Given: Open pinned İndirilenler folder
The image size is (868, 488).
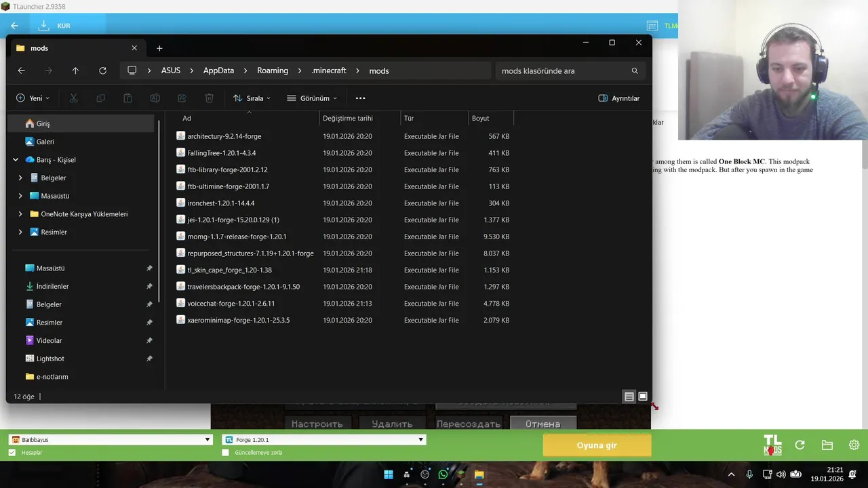Looking at the screenshot, I should [81, 286].
